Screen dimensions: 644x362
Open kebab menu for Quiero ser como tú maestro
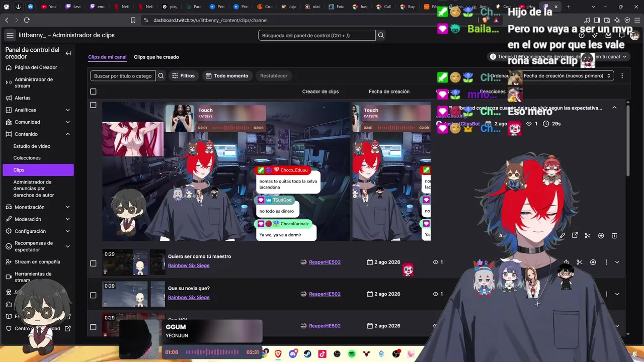[x=606, y=262]
